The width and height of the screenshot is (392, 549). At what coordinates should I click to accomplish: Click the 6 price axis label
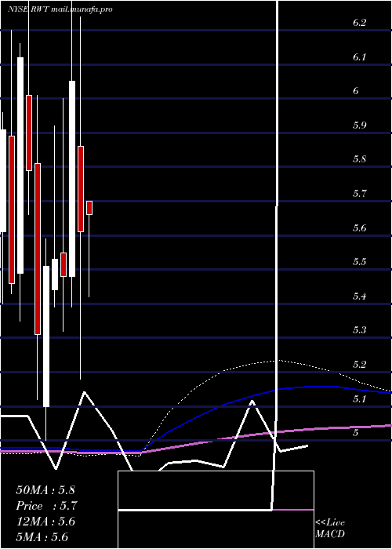356,91
